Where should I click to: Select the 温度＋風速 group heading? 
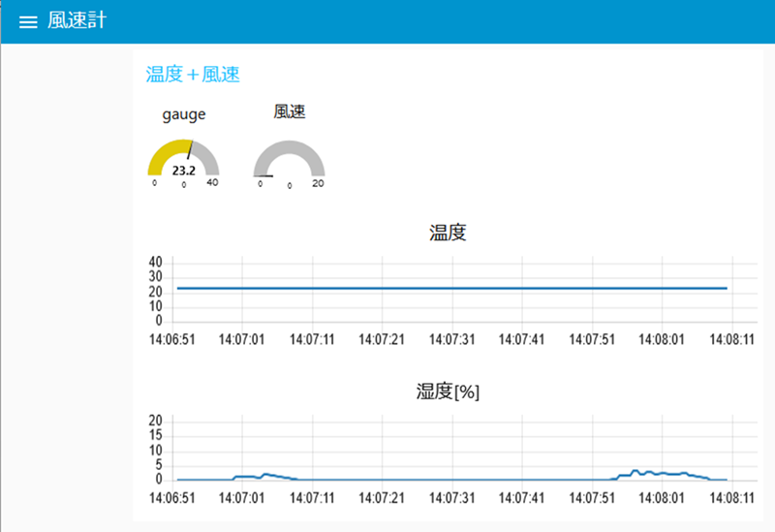[192, 74]
